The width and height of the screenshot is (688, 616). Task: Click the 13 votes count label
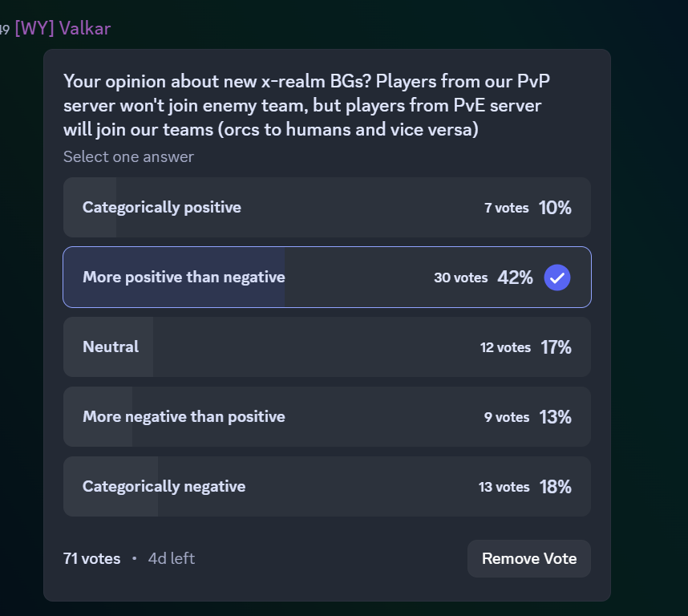click(x=504, y=487)
